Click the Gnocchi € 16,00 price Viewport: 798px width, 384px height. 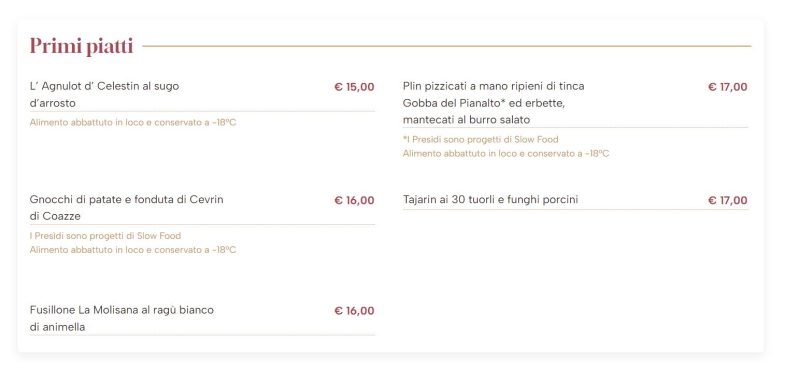(354, 200)
